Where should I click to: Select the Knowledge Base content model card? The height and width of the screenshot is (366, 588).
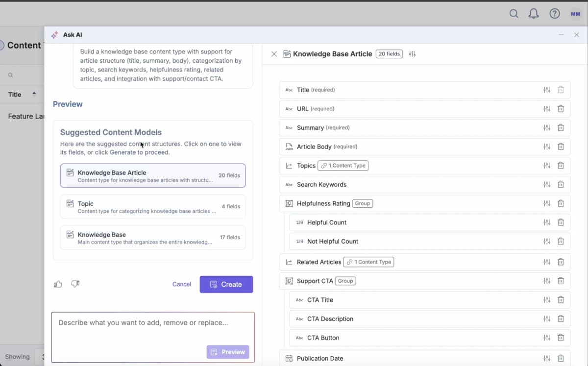click(x=153, y=238)
